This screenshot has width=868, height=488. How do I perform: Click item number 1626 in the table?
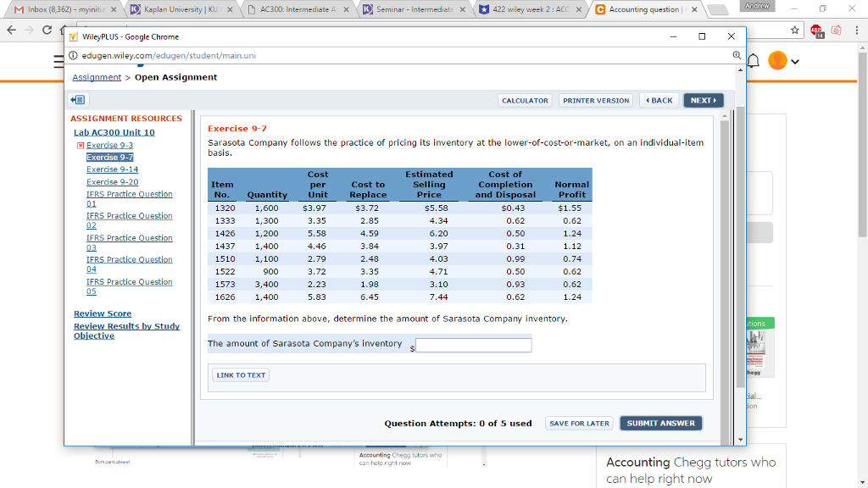point(225,297)
